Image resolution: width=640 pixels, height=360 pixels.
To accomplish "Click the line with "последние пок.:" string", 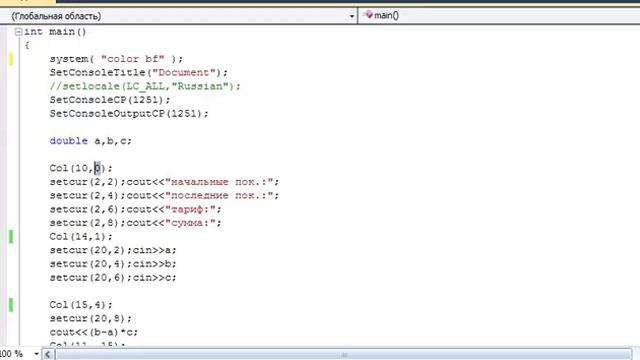I will 164,196.
